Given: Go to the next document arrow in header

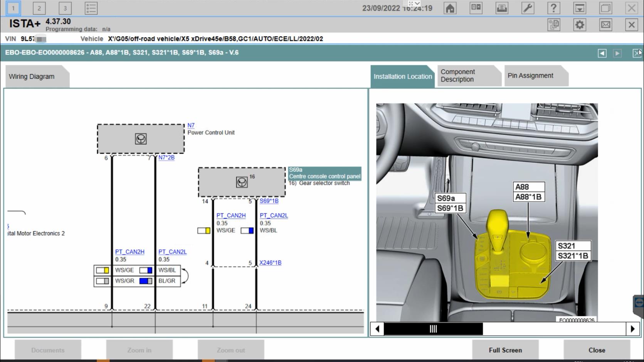Looking at the screenshot, I should tap(617, 53).
